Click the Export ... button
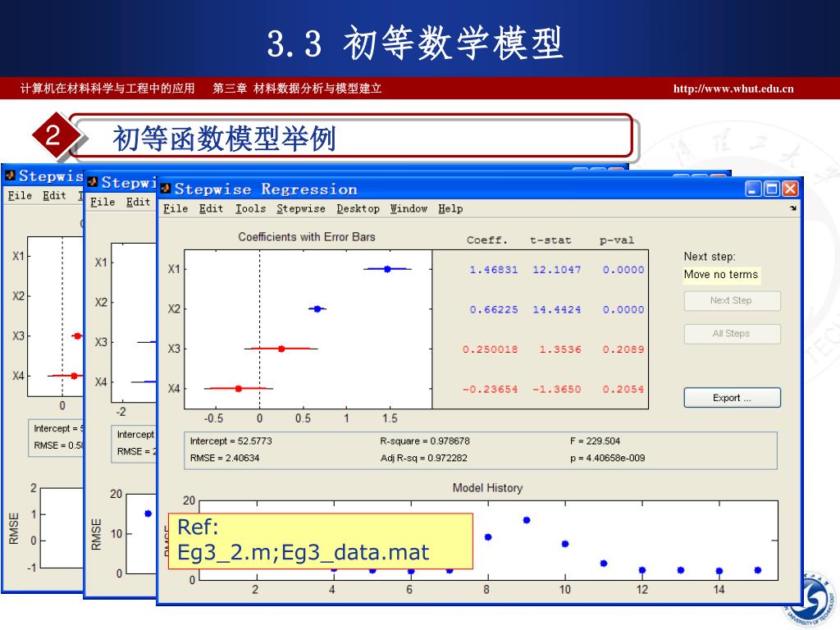This screenshot has height=630, width=840. tap(732, 398)
